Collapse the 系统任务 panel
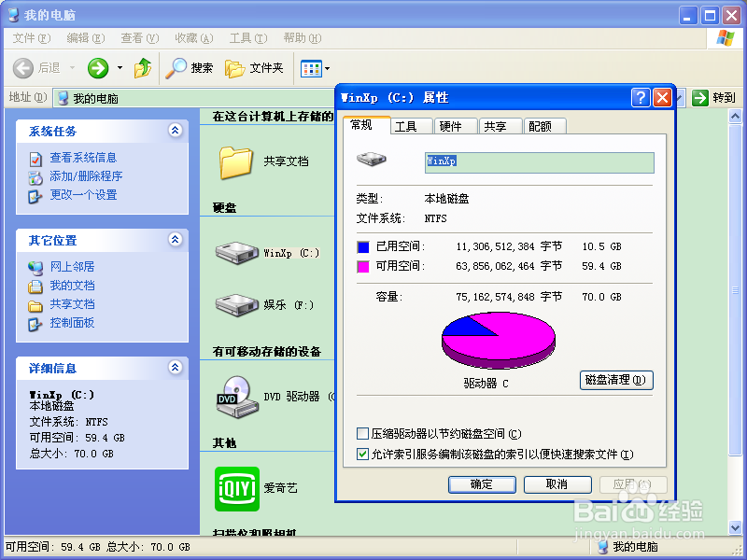The height and width of the screenshot is (560, 747). pos(175,131)
